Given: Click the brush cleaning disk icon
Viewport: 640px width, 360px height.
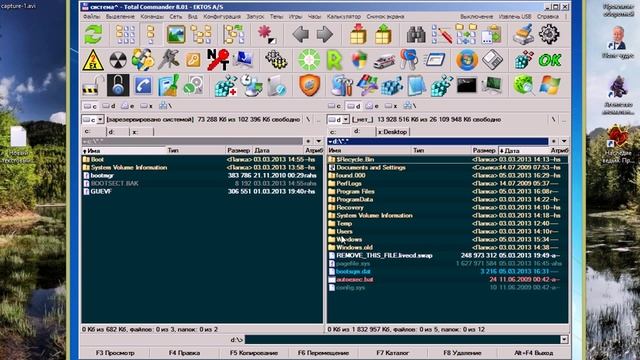Looking at the screenshot, I should click(523, 34).
